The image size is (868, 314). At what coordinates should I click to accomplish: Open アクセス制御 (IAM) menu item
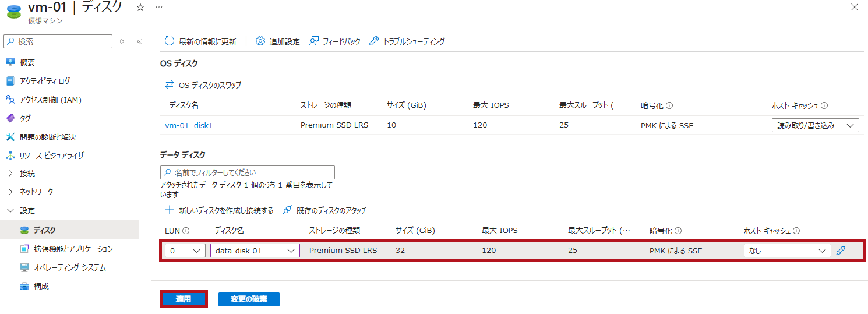50,100
